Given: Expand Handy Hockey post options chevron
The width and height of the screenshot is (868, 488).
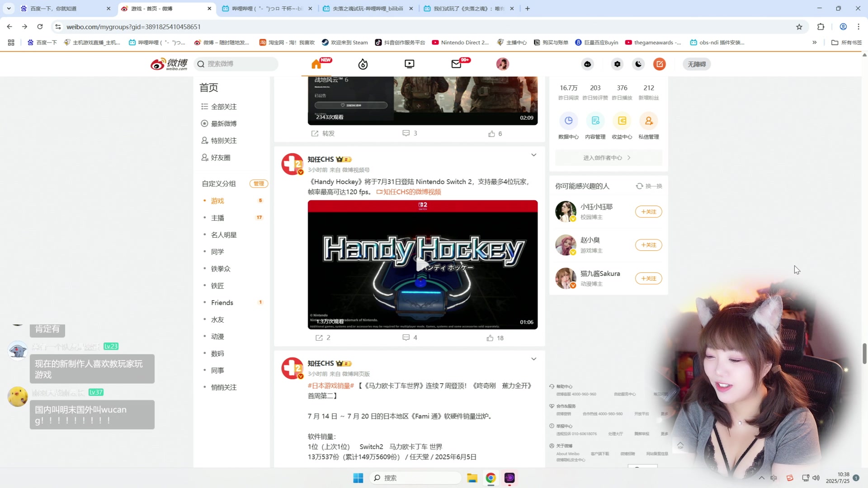Looking at the screenshot, I should 533,155.
